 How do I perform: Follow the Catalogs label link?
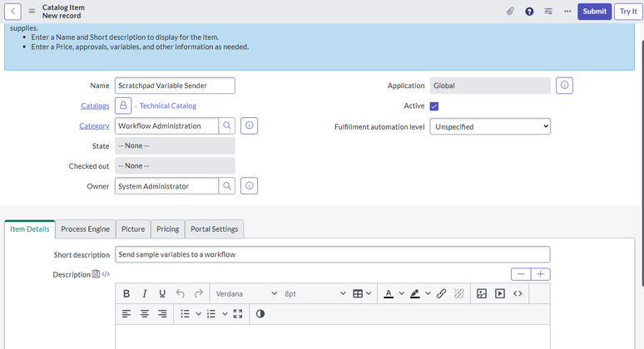click(95, 106)
